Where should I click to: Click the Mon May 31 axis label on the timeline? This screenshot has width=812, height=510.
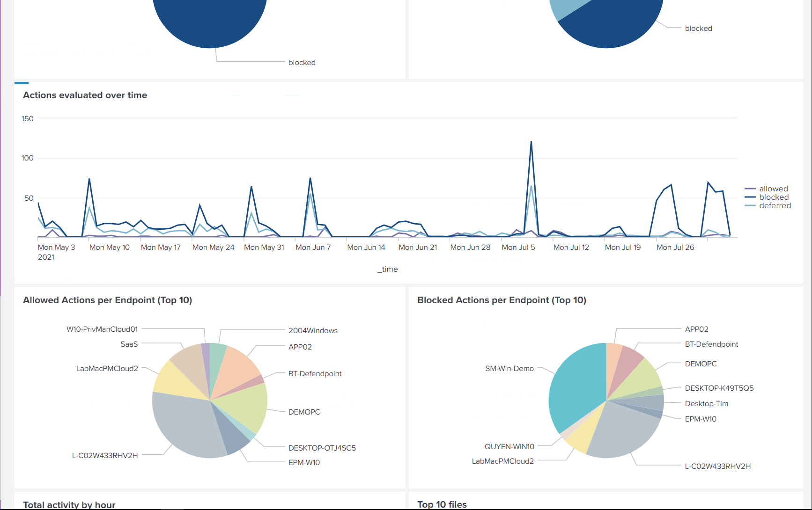[264, 247]
